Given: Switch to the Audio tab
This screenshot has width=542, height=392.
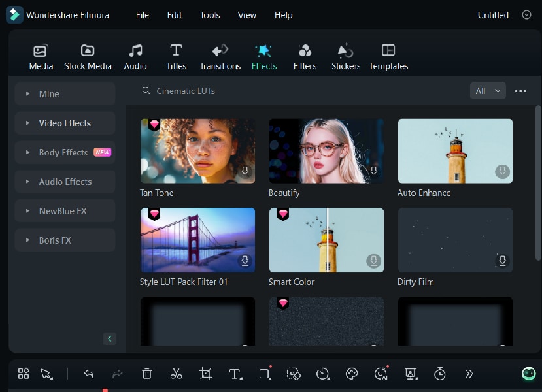Looking at the screenshot, I should [x=135, y=57].
